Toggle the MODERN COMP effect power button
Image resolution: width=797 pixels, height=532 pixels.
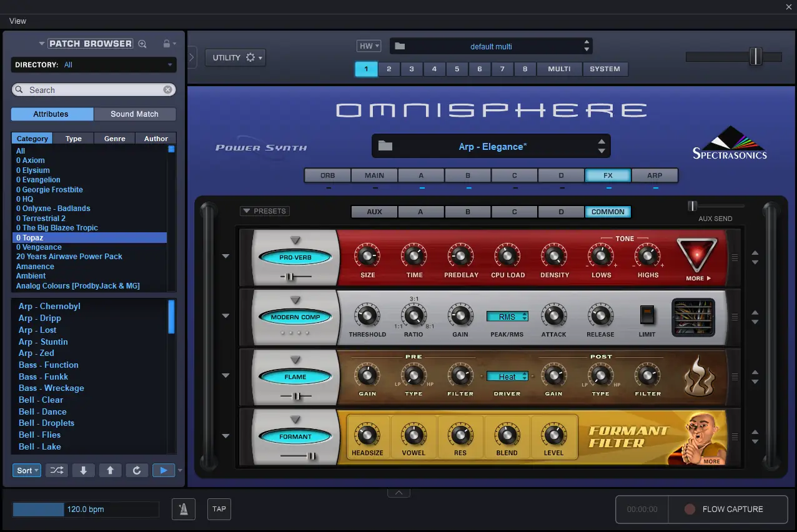[x=295, y=317]
